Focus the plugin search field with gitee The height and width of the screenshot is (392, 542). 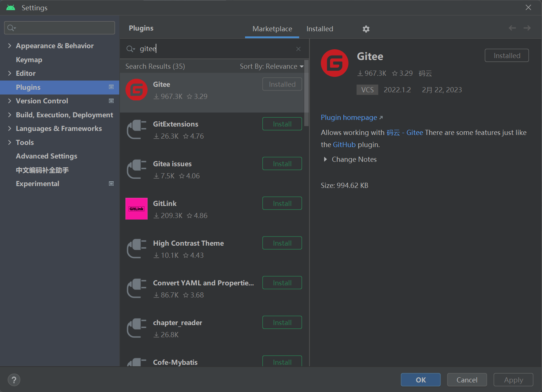click(x=215, y=49)
